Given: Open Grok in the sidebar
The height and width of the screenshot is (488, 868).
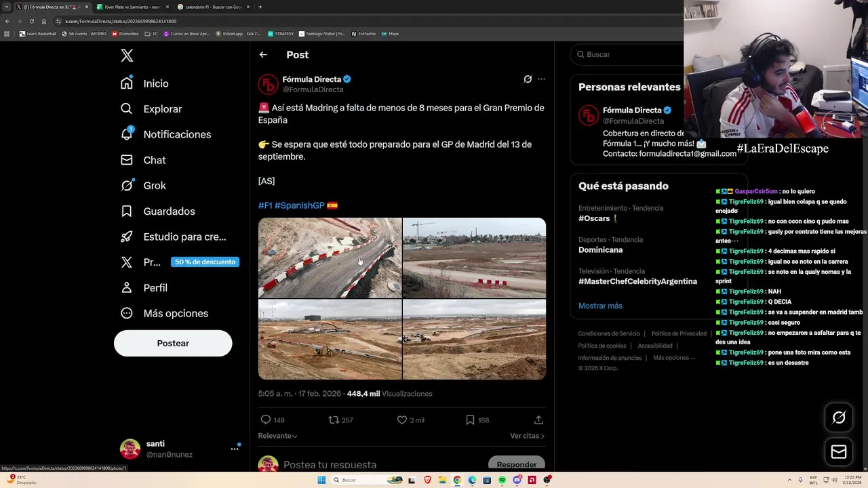Looking at the screenshot, I should click(x=143, y=186).
